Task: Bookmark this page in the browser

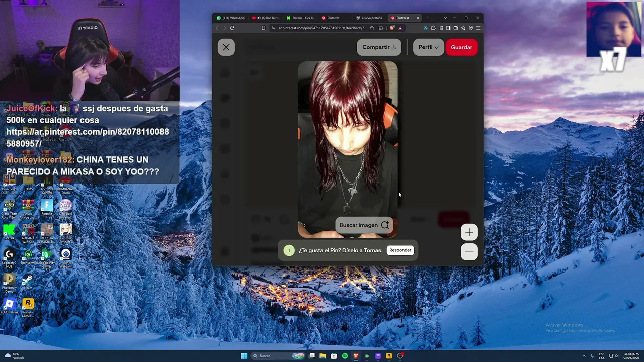Action: click(x=263, y=28)
